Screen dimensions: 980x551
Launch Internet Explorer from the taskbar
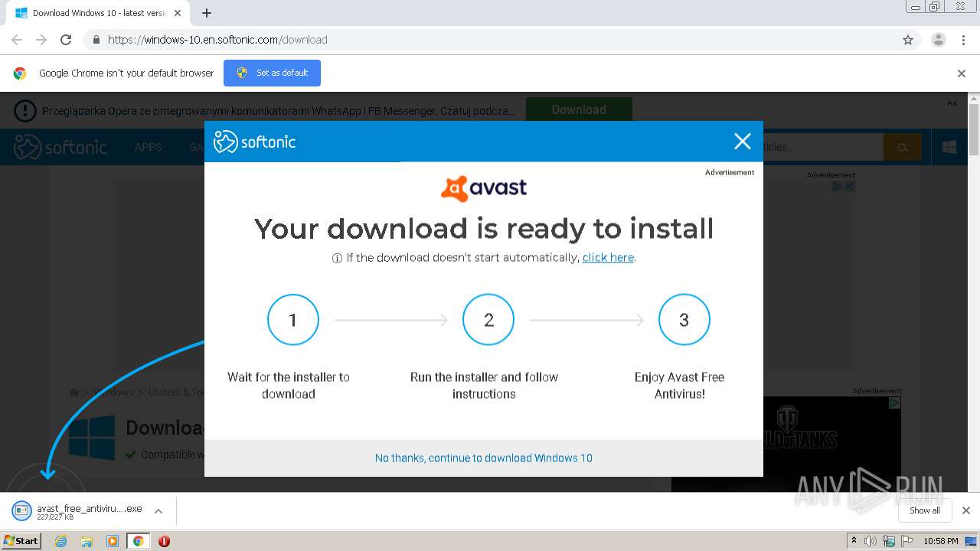point(61,540)
